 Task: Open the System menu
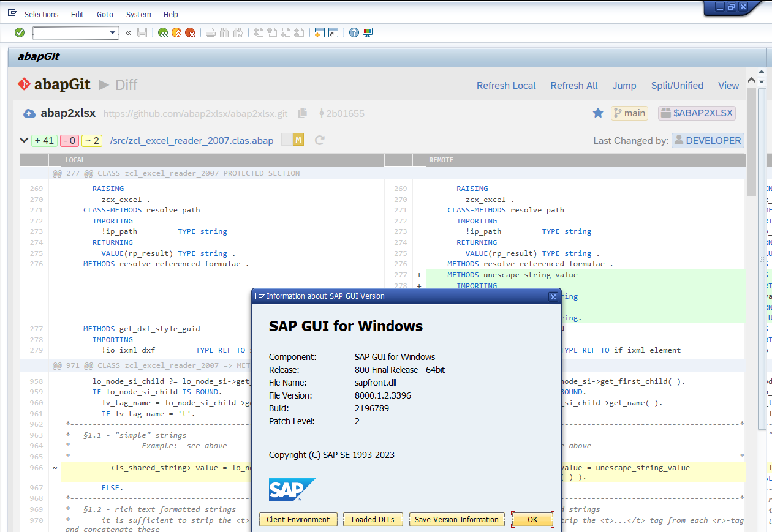pos(138,14)
